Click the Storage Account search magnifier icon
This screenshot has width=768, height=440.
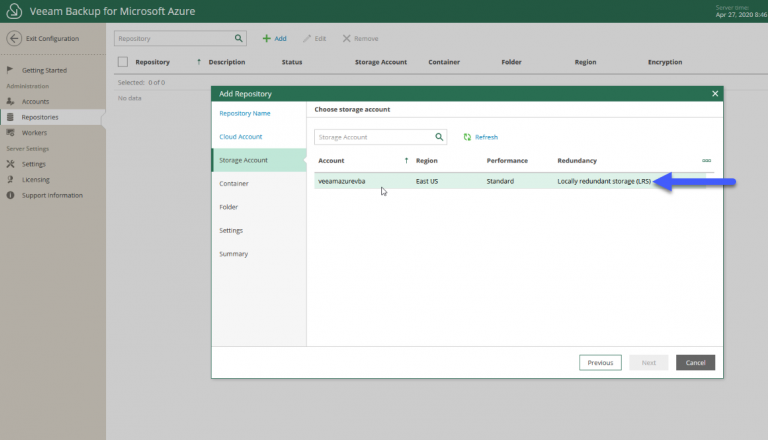[439, 137]
